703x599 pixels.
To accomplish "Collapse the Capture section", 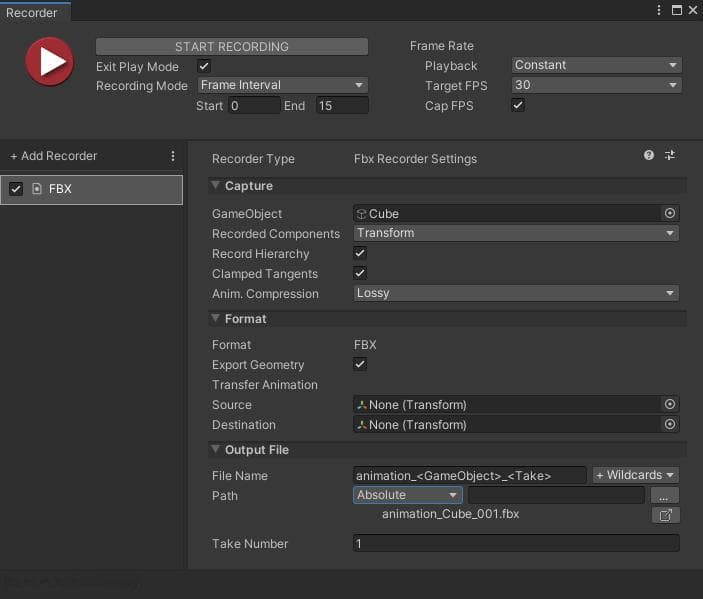I will 215,185.
